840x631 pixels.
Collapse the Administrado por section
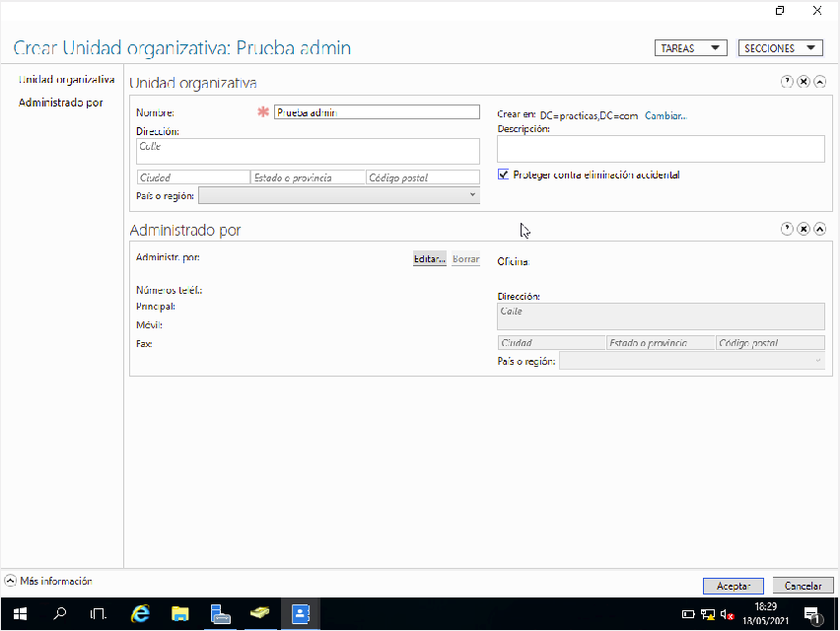tap(819, 229)
